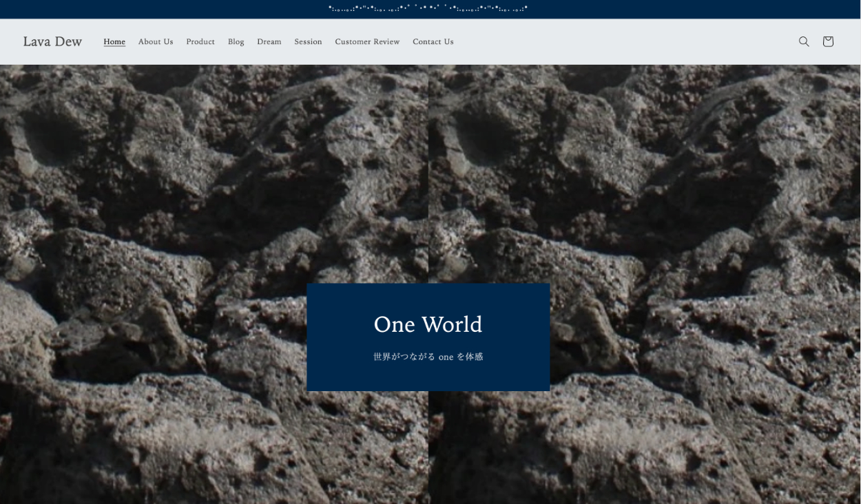Select Session in the navigation bar
861x504 pixels.
coord(308,42)
